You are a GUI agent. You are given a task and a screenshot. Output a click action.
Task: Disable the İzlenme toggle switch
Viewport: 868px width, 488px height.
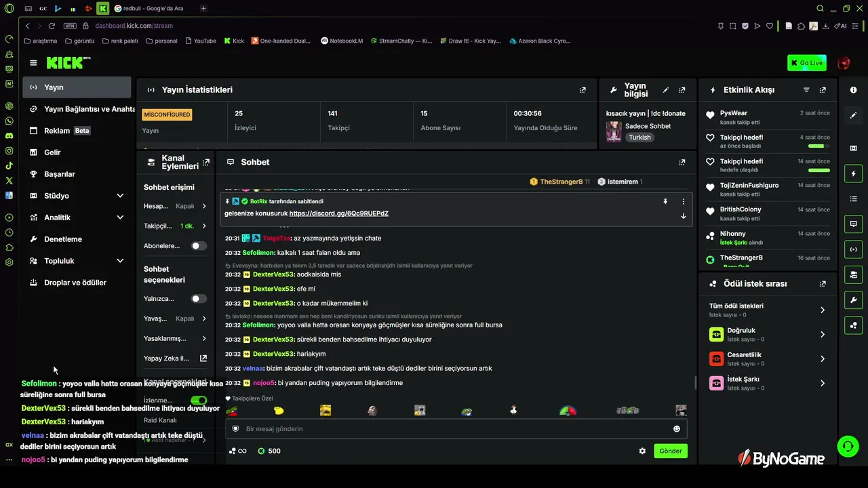[x=199, y=401]
